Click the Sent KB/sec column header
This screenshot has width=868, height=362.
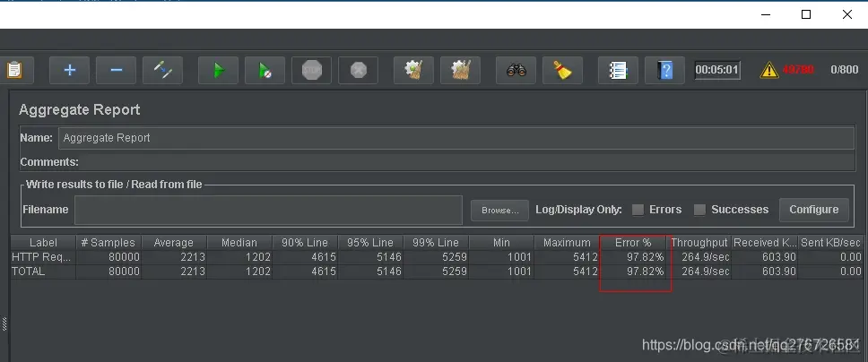tap(830, 243)
